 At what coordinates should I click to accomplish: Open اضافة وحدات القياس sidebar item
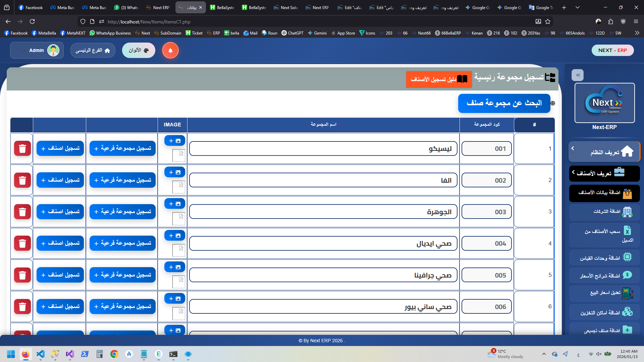[604, 258]
